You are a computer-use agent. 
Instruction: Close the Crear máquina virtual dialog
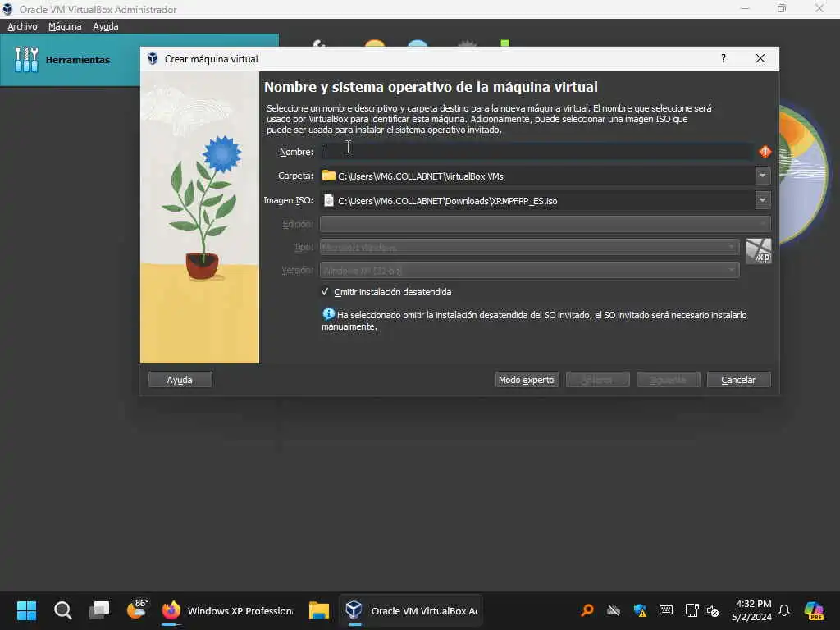coord(760,58)
